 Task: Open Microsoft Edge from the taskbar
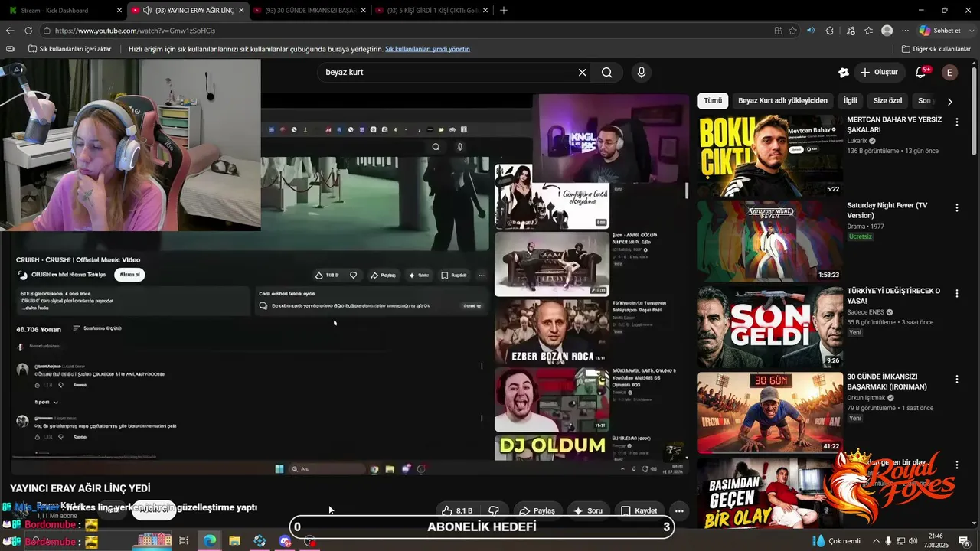[x=209, y=541]
